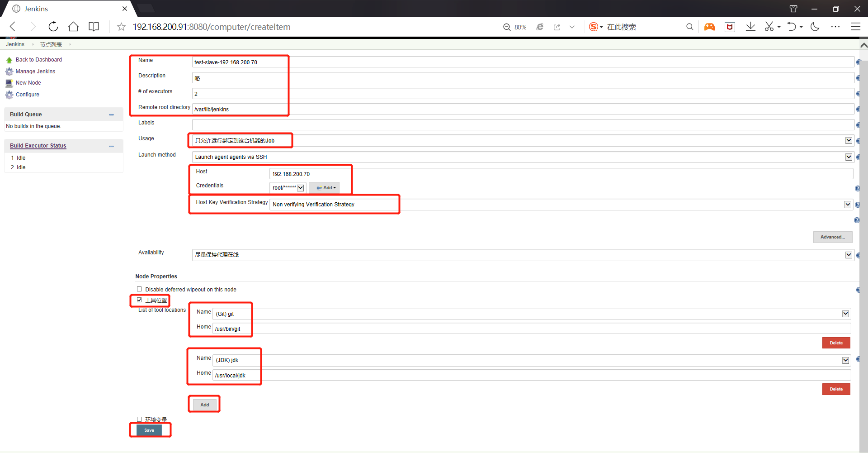Open Manage Jenkins

pyautogui.click(x=35, y=72)
